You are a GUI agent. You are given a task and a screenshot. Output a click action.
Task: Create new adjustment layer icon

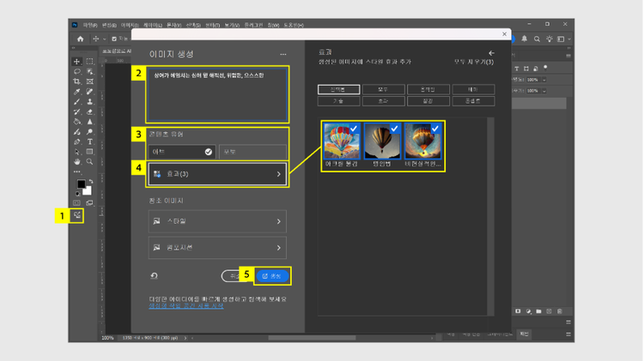[528, 311]
